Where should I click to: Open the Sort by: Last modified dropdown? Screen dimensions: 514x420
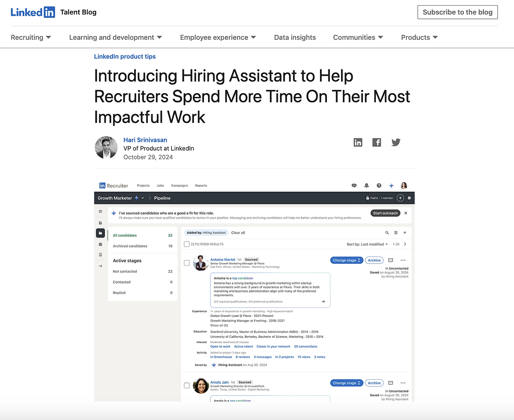pyautogui.click(x=367, y=244)
